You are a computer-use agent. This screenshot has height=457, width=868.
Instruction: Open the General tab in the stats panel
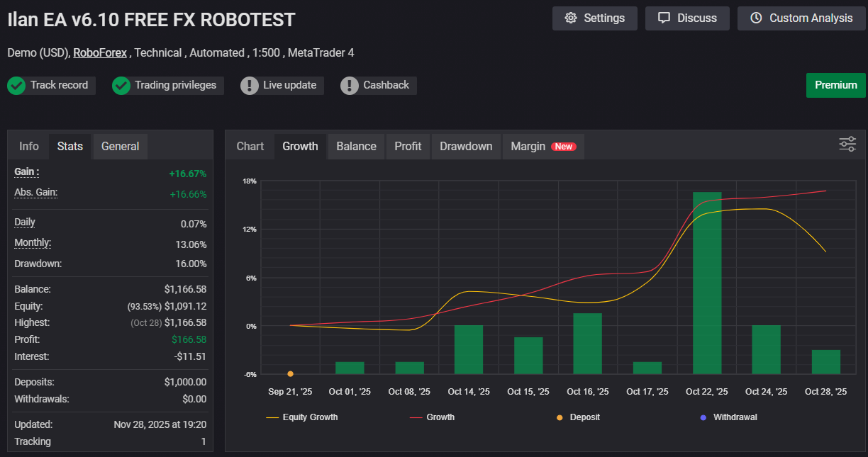click(120, 147)
